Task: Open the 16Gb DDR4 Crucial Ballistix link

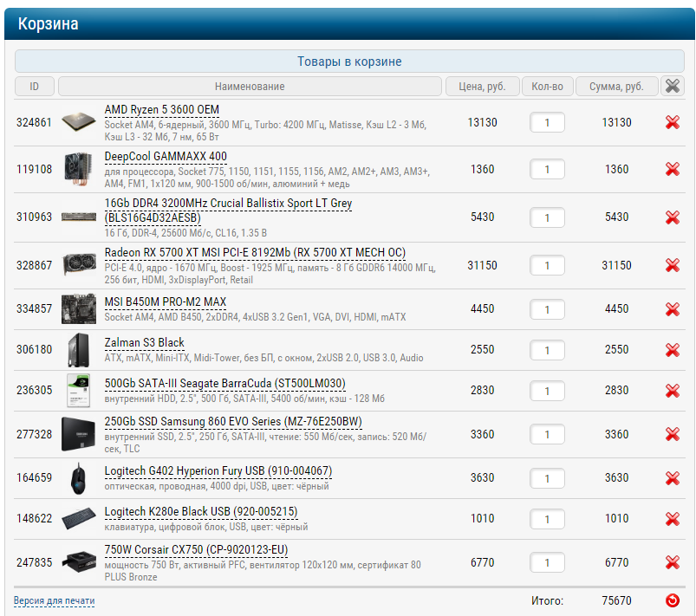Action: (x=228, y=211)
